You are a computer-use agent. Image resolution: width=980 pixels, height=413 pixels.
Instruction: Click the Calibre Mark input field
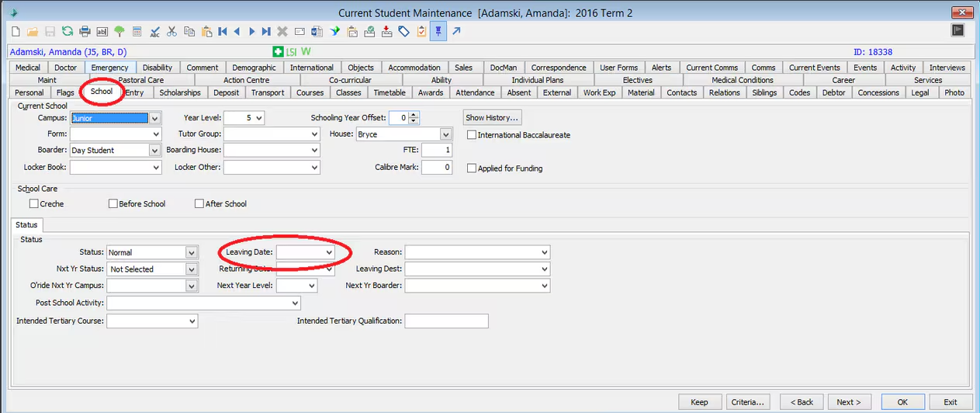437,168
